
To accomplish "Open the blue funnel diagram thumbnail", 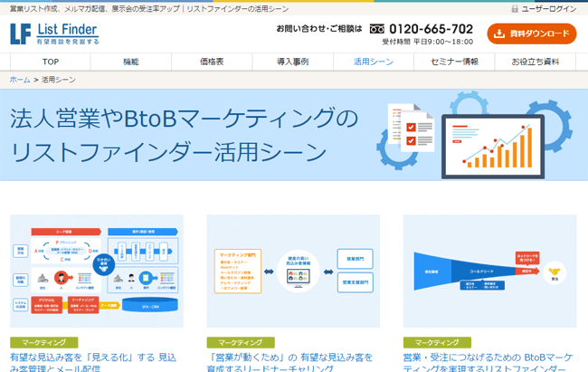I will point(489,271).
